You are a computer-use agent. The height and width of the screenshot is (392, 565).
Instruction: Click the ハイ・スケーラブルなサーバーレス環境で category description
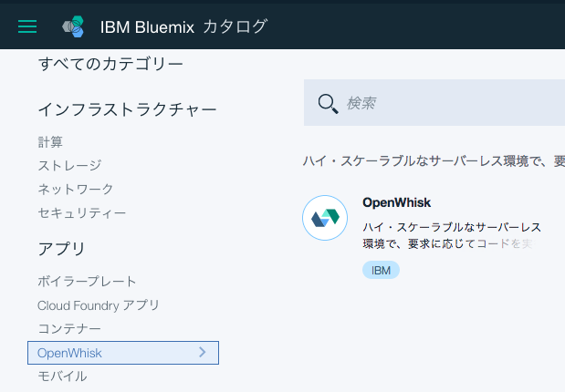(x=434, y=161)
